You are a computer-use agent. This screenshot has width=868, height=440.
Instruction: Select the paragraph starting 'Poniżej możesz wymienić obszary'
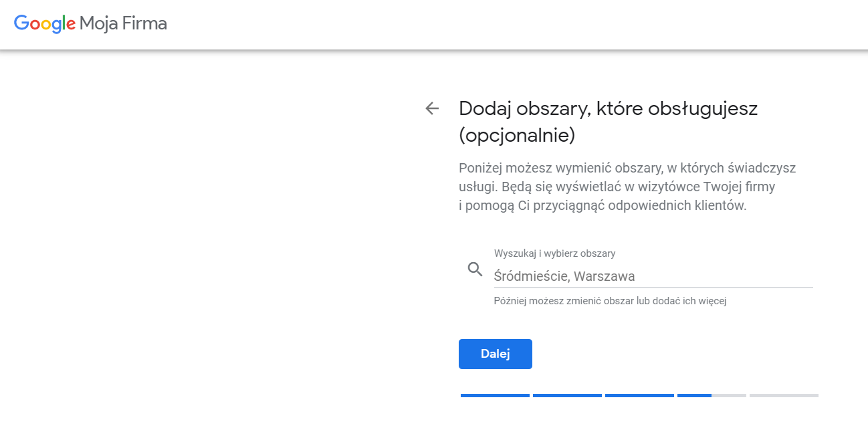pyautogui.click(x=627, y=187)
